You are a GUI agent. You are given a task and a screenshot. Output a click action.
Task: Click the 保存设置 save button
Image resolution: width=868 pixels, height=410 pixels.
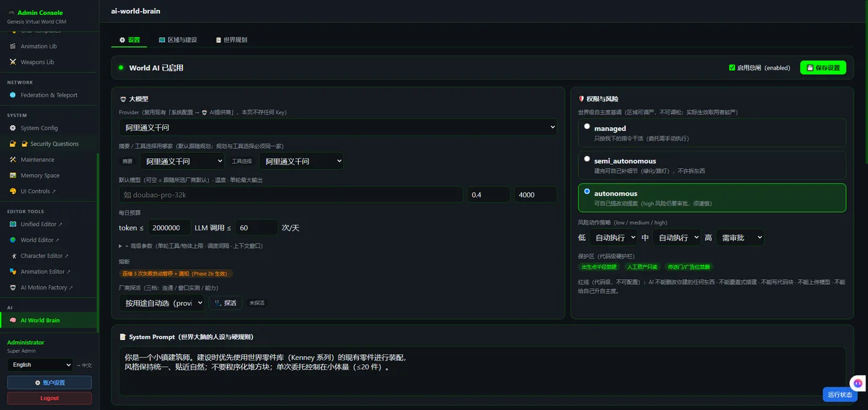click(x=823, y=68)
